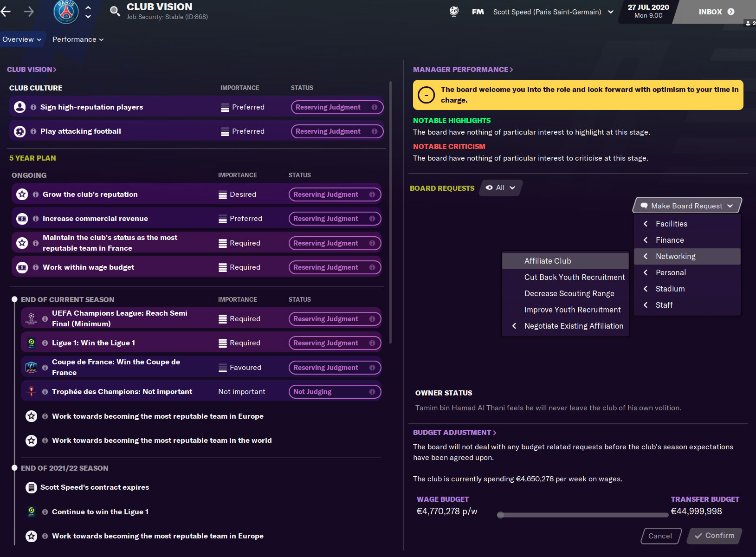Open the Make Board Request dropdown

click(687, 205)
